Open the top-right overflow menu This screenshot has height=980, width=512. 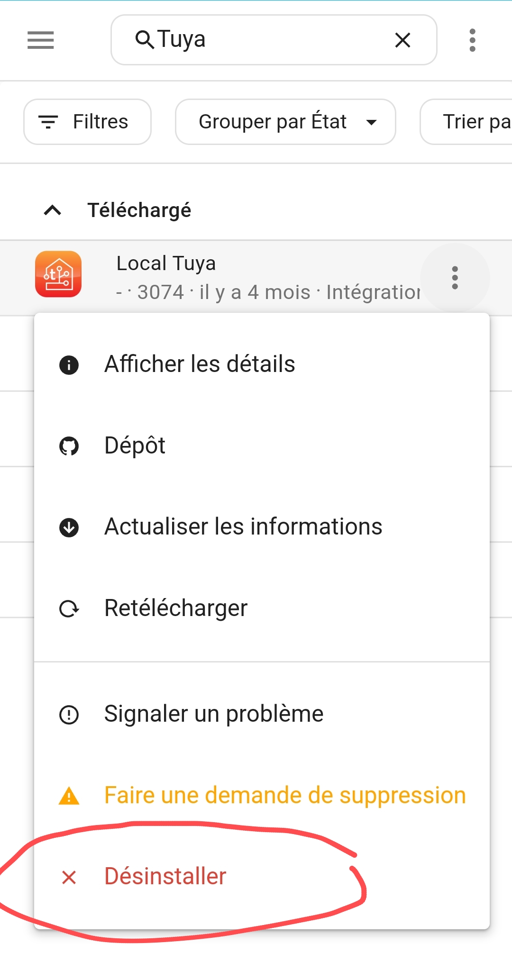click(x=472, y=40)
